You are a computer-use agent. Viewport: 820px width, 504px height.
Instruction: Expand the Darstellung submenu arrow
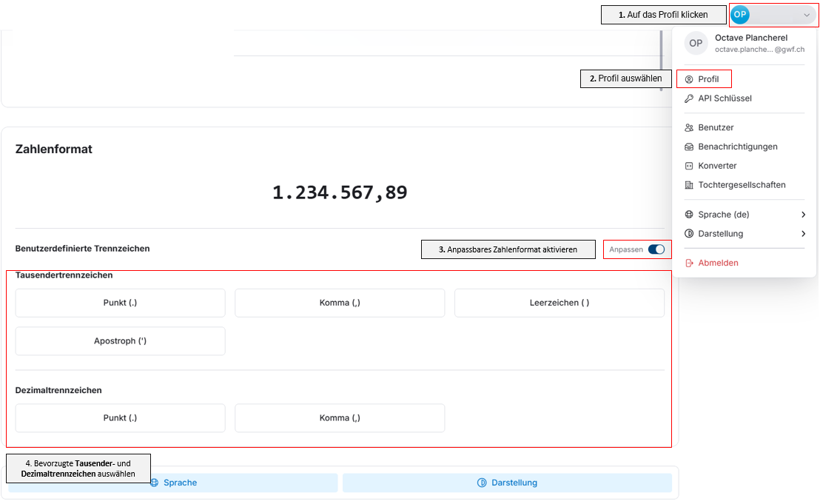tap(803, 234)
